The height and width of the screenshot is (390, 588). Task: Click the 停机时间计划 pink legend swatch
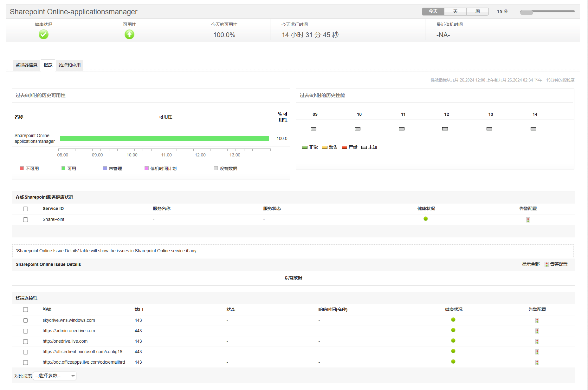click(146, 168)
